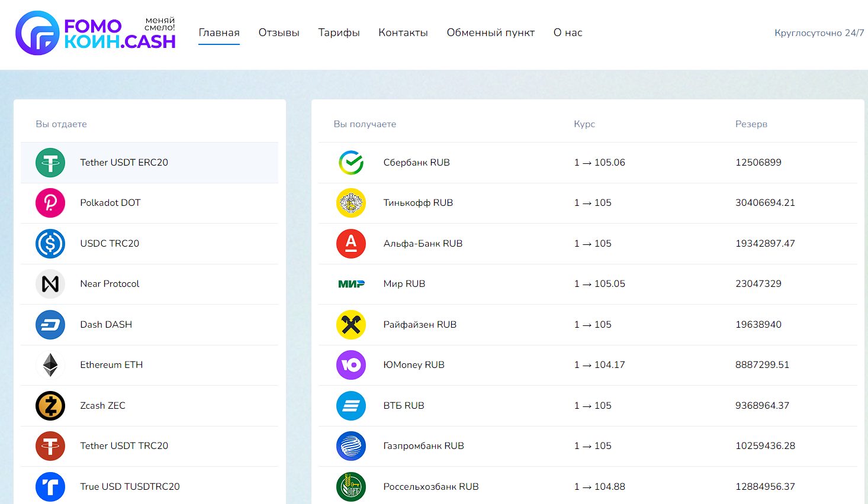Screen dimensions: 868x504
Task: Click the Альфа-Банк red A icon
Action: coord(351,244)
